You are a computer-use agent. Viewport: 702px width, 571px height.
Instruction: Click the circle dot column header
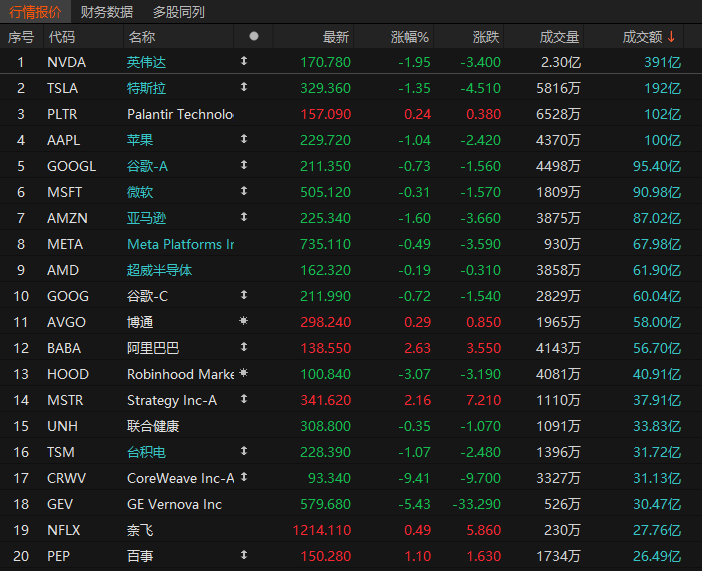pyautogui.click(x=254, y=36)
